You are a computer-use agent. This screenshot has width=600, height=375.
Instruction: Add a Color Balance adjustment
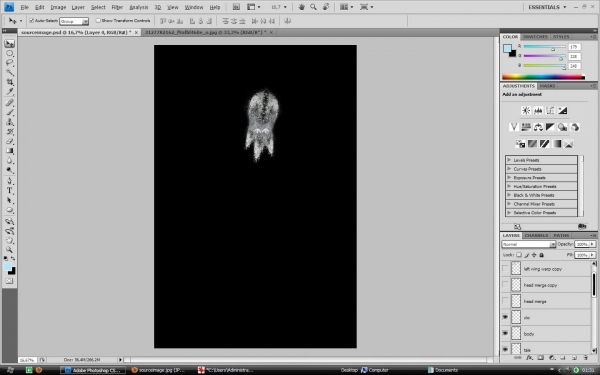(538, 127)
